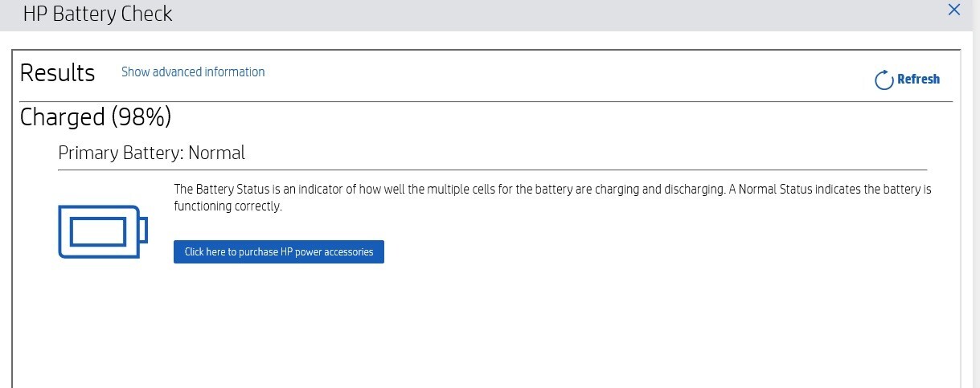Viewport: 980px width, 388px height.
Task: Click the Refresh text label
Action: [918, 79]
